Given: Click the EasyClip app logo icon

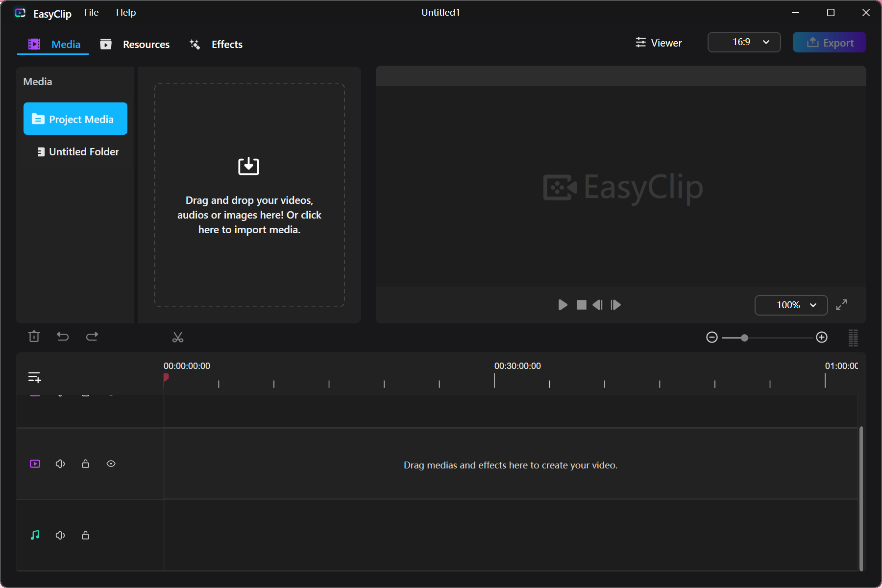Looking at the screenshot, I should pyautogui.click(x=20, y=13).
